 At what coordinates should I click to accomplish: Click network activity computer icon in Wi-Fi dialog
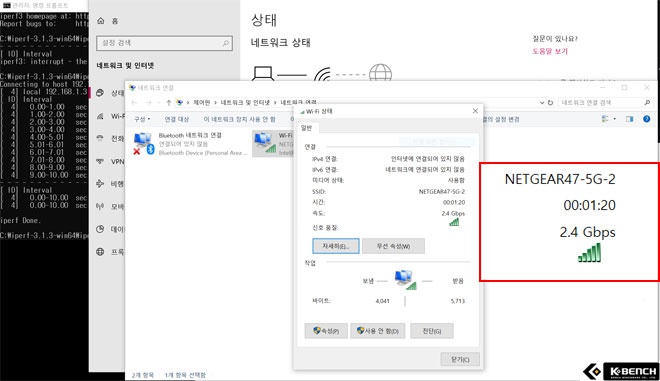(405, 280)
